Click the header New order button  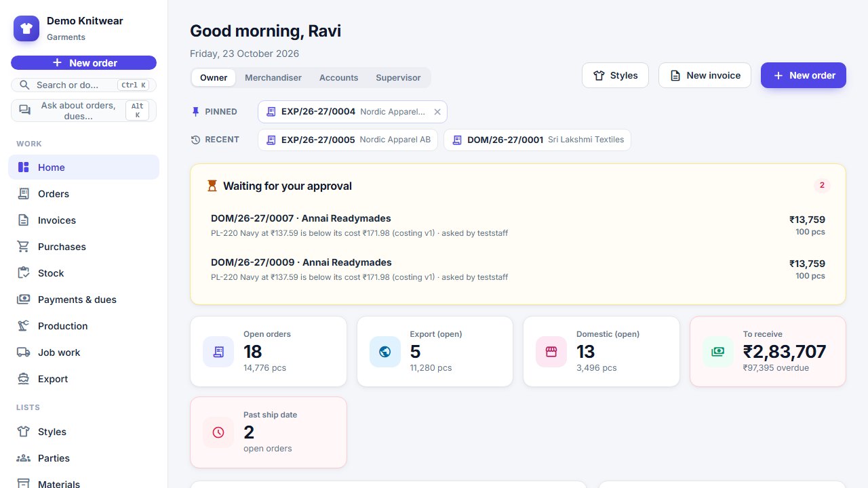click(804, 75)
